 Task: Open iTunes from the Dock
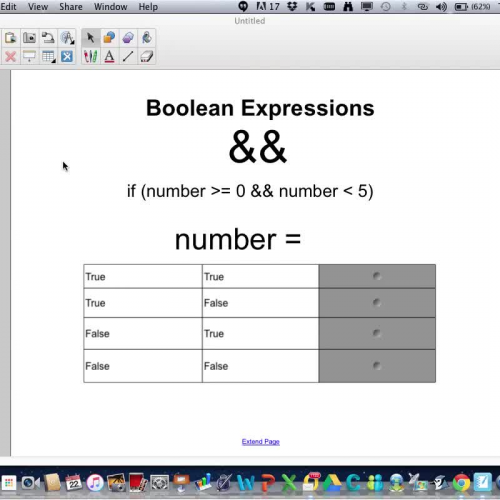coord(95,482)
